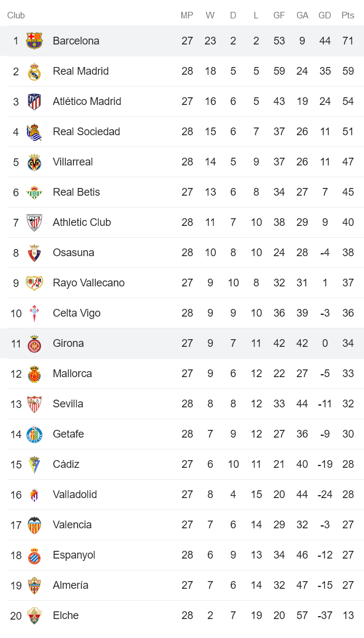Select the Osasuna table row name
Image resolution: width=364 pixels, height=638 pixels.
coord(73,253)
